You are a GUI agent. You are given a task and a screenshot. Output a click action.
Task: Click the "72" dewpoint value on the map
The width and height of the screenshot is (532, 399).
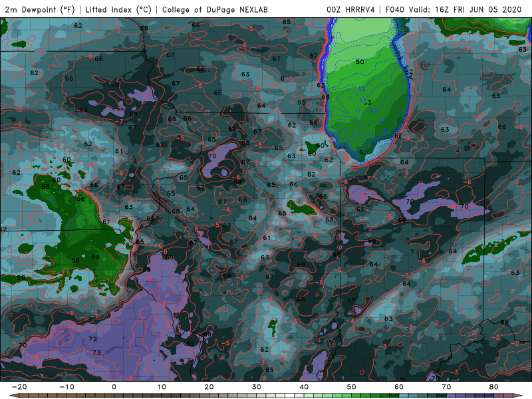pos(93,339)
